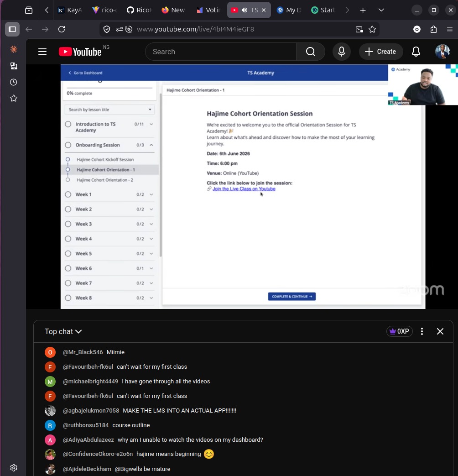Image resolution: width=458 pixels, height=476 pixels.
Task: Open the Top chat mode dropdown
Action: 63,331
